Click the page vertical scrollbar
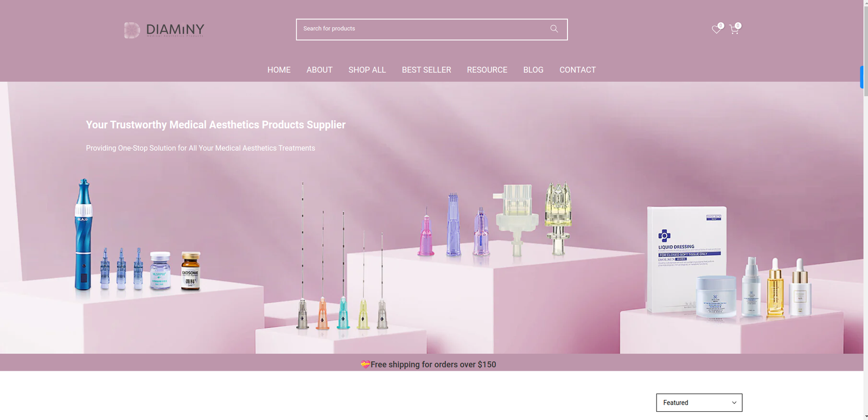868x420 pixels. tap(865, 217)
